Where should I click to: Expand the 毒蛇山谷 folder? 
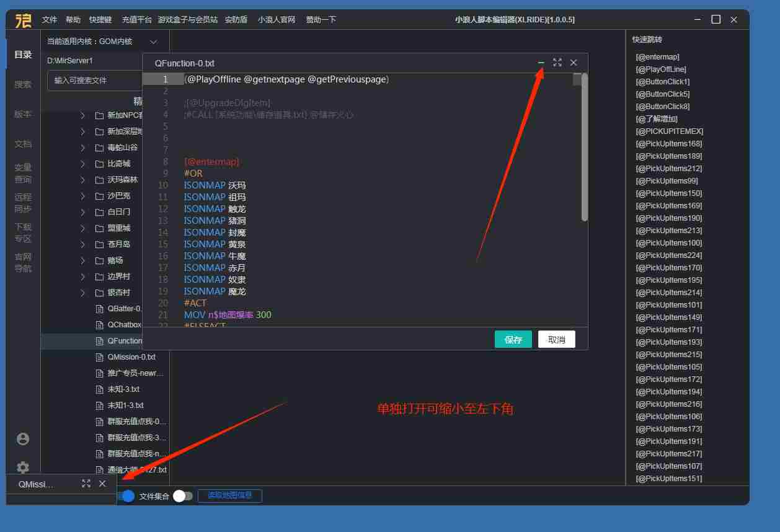point(82,148)
